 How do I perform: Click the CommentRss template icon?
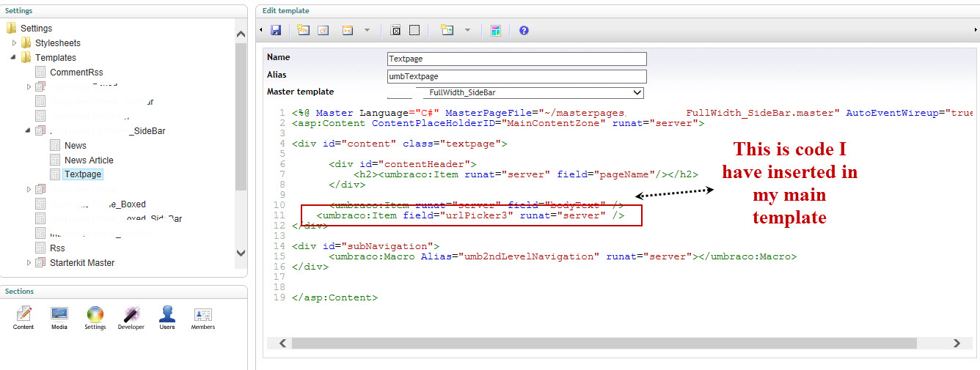(40, 72)
